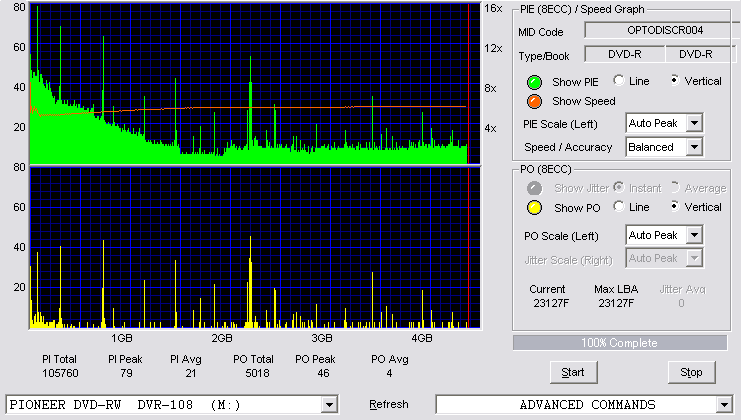Click the gray Show Jitter indicator

point(534,188)
